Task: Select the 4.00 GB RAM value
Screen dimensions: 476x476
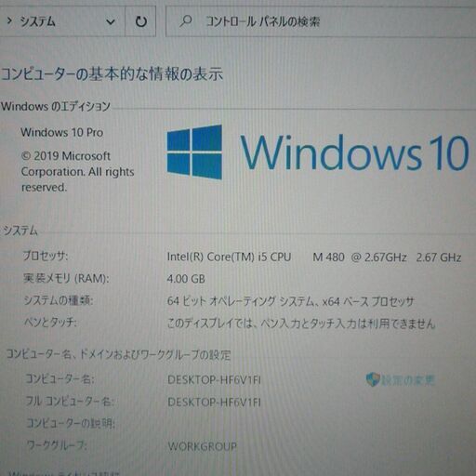Action: (x=186, y=279)
